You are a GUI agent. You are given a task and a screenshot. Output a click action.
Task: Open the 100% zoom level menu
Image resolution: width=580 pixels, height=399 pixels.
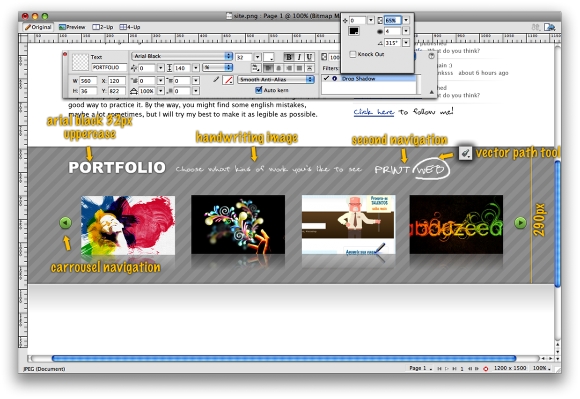542,368
